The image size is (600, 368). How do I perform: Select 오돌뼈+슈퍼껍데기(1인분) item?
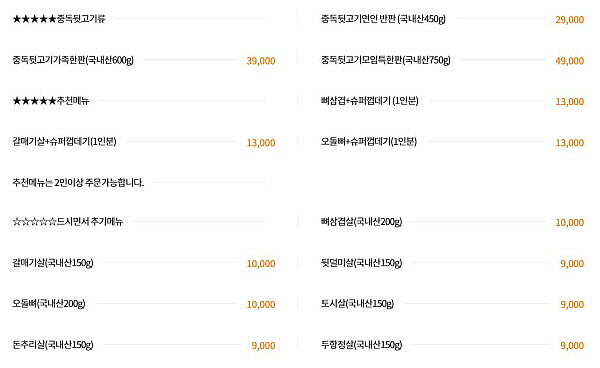pyautogui.click(x=368, y=142)
